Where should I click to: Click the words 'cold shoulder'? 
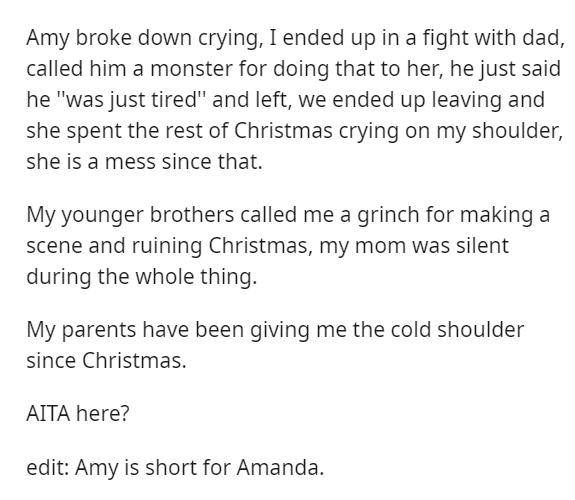click(457, 330)
